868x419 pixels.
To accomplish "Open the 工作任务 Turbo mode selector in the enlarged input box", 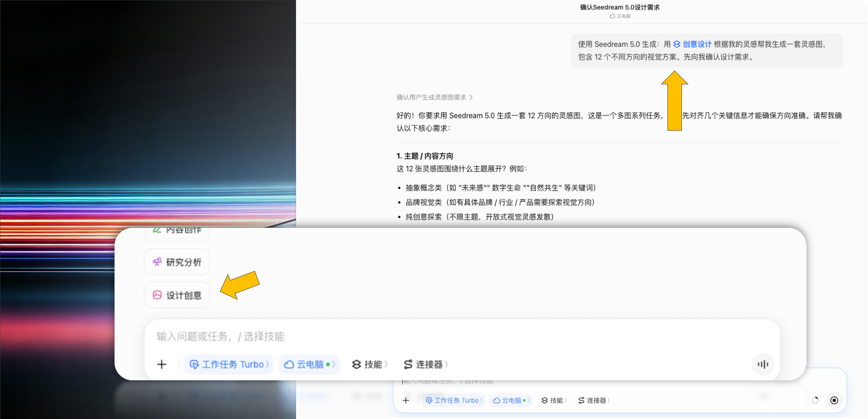I will [x=229, y=364].
